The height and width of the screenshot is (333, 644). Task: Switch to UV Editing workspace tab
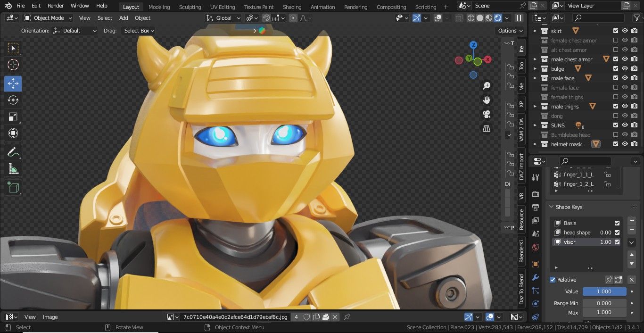pos(223,7)
